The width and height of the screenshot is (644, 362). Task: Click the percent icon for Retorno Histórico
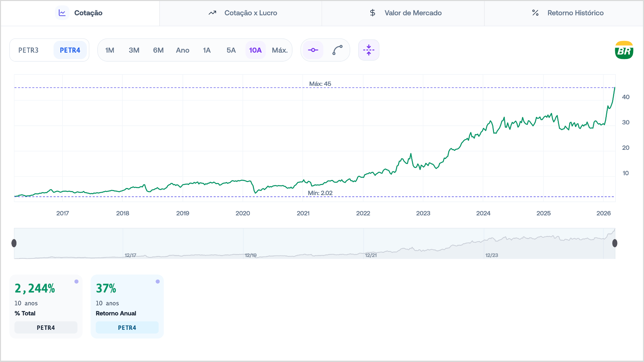click(x=535, y=13)
